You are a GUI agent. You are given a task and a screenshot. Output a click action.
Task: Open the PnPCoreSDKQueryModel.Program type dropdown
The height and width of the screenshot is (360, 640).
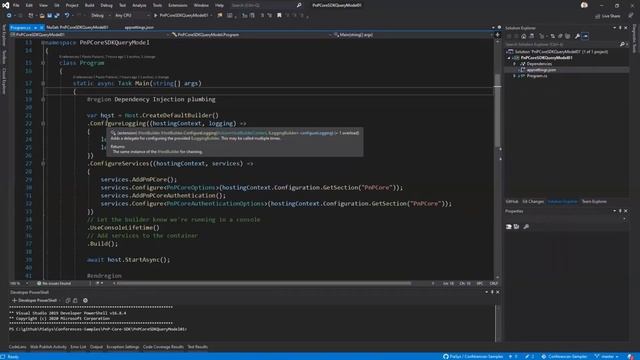click(251, 35)
